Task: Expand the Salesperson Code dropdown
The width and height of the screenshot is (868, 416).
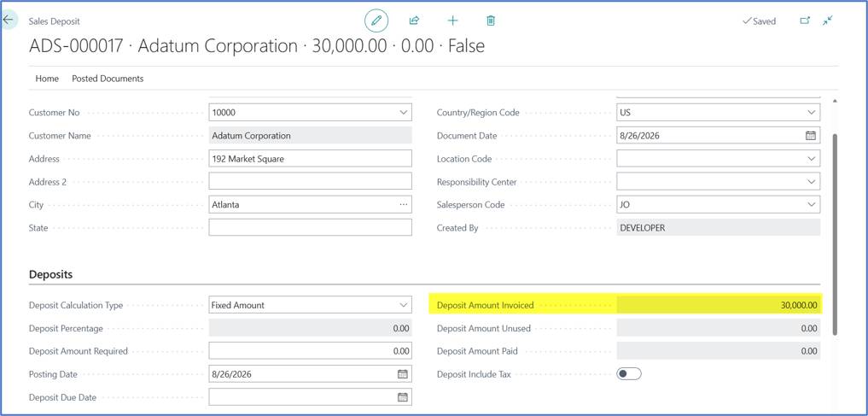Action: [811, 204]
